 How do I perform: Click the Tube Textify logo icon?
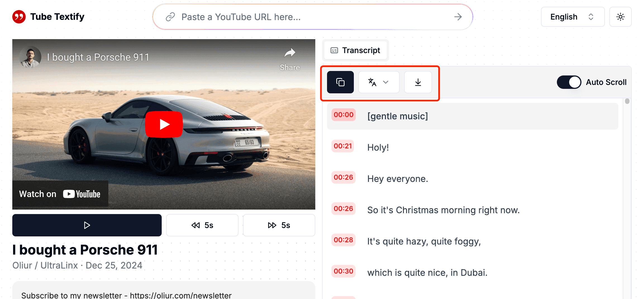pos(19,17)
